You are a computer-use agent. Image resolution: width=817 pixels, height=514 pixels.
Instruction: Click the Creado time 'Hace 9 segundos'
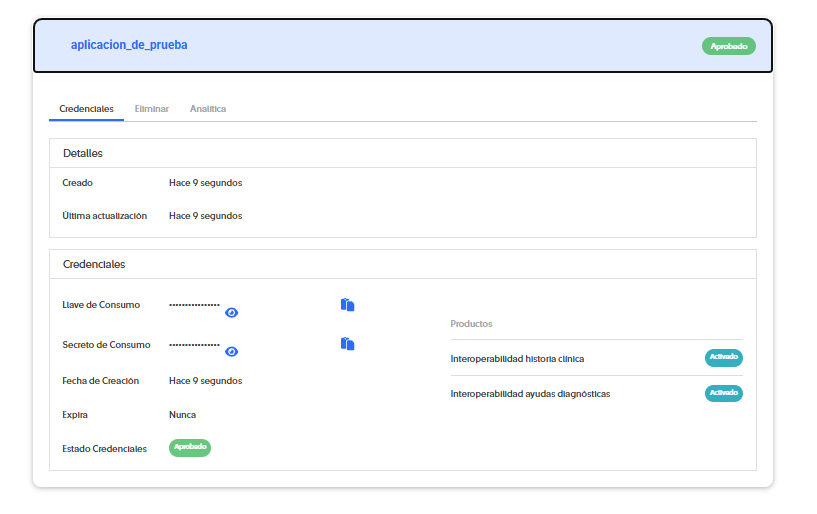205,183
